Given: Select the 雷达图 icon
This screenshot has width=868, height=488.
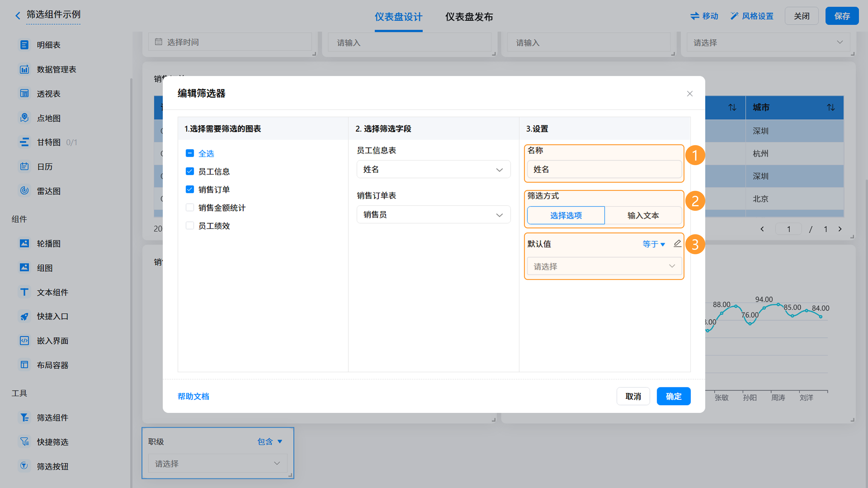Looking at the screenshot, I should 24,191.
